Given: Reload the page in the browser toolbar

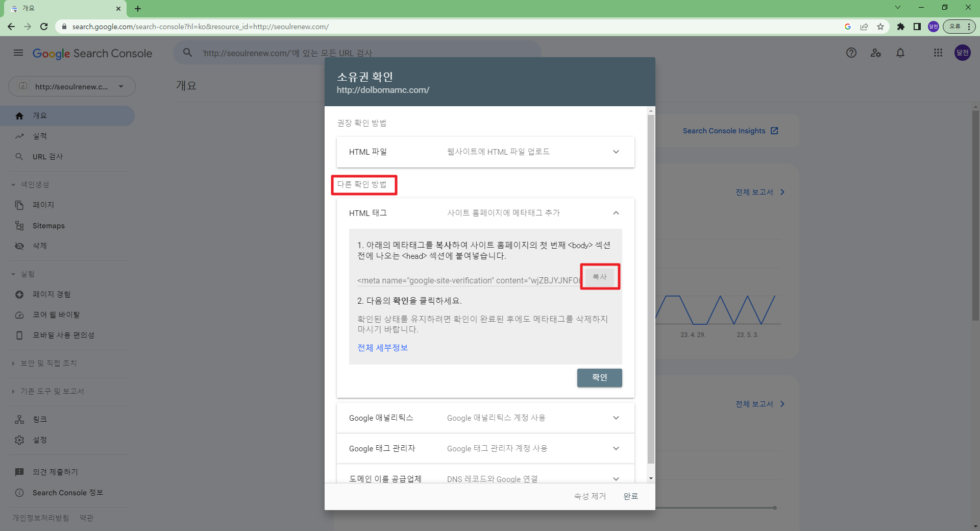Looking at the screenshot, I should pyautogui.click(x=44, y=27).
